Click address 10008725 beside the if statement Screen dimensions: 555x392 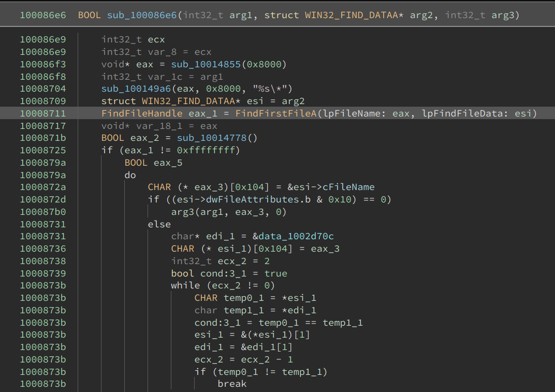click(43, 150)
